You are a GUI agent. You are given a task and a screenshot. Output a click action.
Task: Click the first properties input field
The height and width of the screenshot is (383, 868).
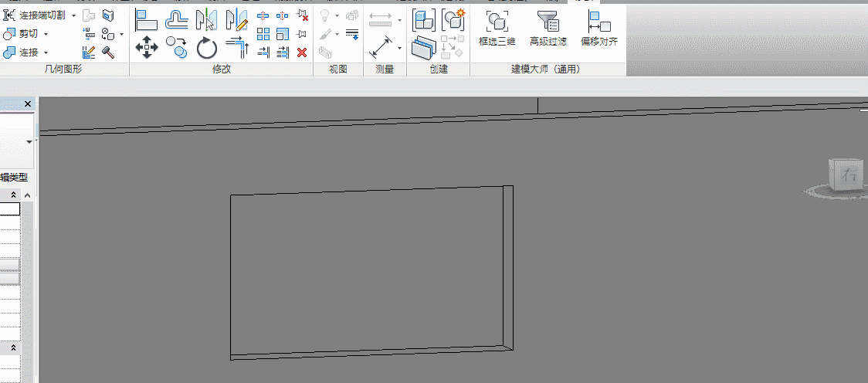pyautogui.click(x=10, y=208)
